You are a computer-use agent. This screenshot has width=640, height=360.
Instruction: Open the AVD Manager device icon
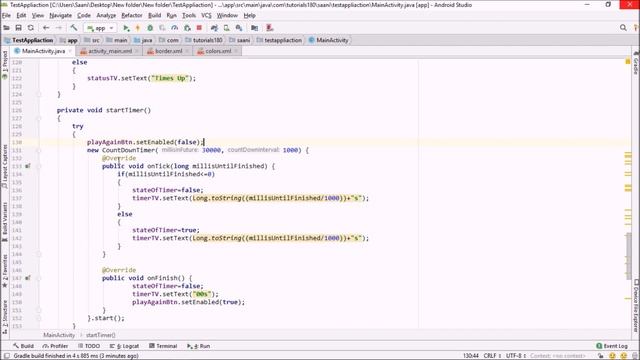(227, 28)
